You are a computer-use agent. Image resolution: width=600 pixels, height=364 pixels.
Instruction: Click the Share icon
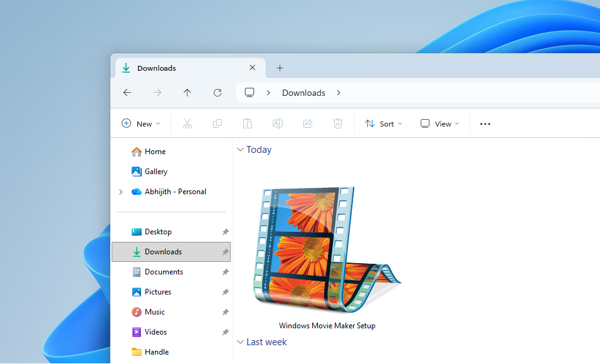coord(308,123)
